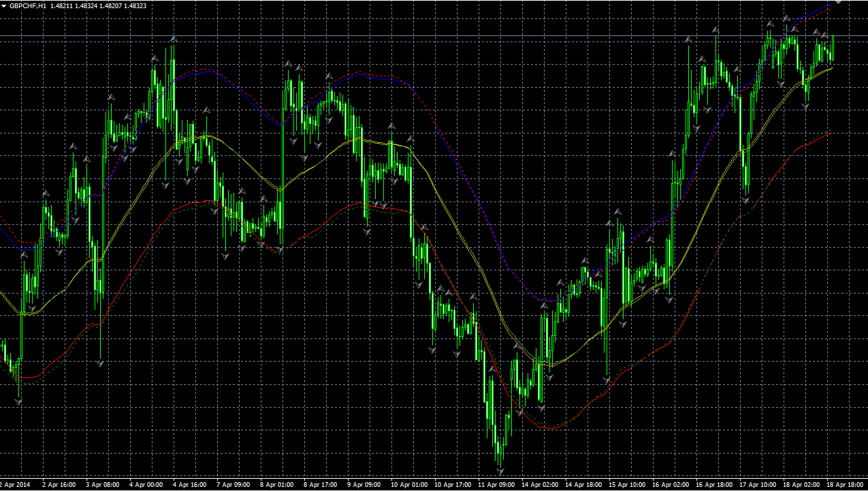This screenshot has width=868, height=491.
Task: Click the '4 Apr 16:00' time axis label
Action: coord(189,486)
